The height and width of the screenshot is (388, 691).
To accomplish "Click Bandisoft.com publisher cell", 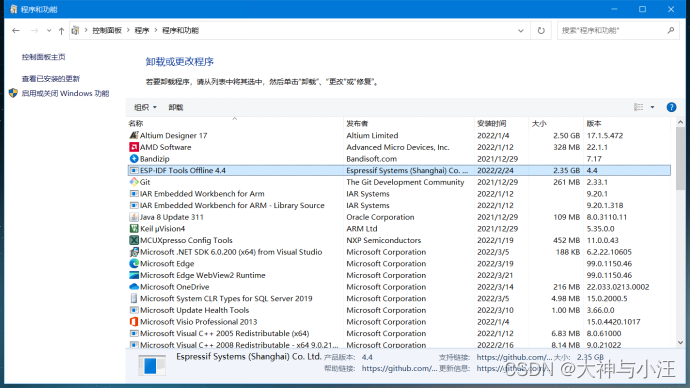I will tap(372, 159).
